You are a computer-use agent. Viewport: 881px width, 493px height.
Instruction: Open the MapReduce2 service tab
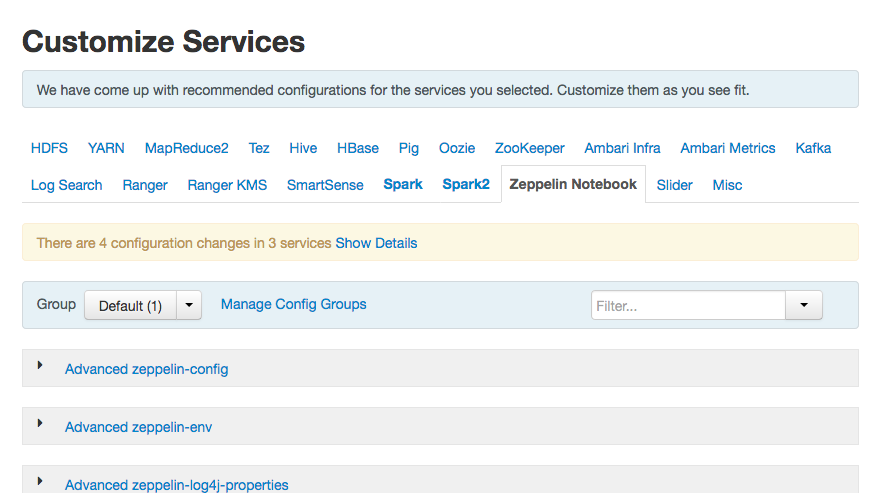click(186, 148)
